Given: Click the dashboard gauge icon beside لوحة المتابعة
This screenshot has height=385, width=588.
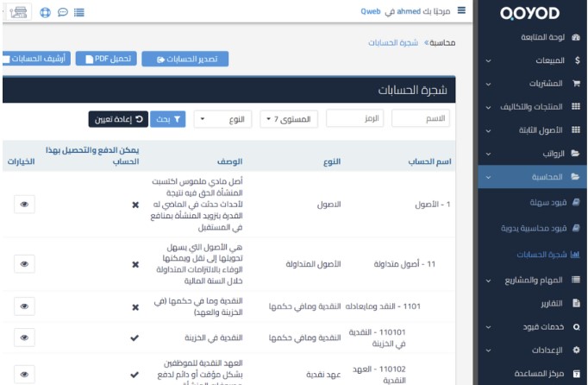Looking at the screenshot, I should click(576, 37).
